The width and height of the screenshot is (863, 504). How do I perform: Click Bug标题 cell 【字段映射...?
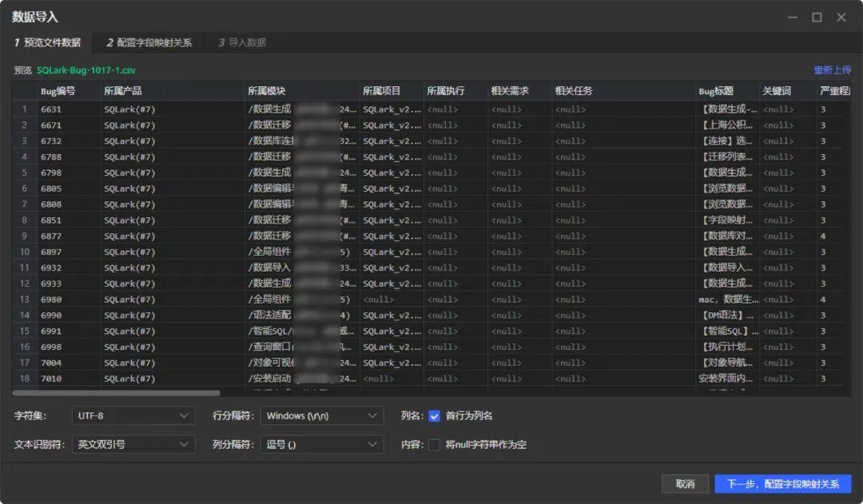point(728,220)
